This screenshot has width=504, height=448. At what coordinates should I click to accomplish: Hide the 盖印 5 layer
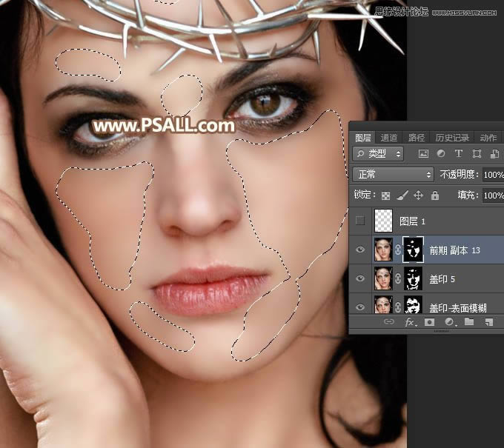(x=360, y=279)
